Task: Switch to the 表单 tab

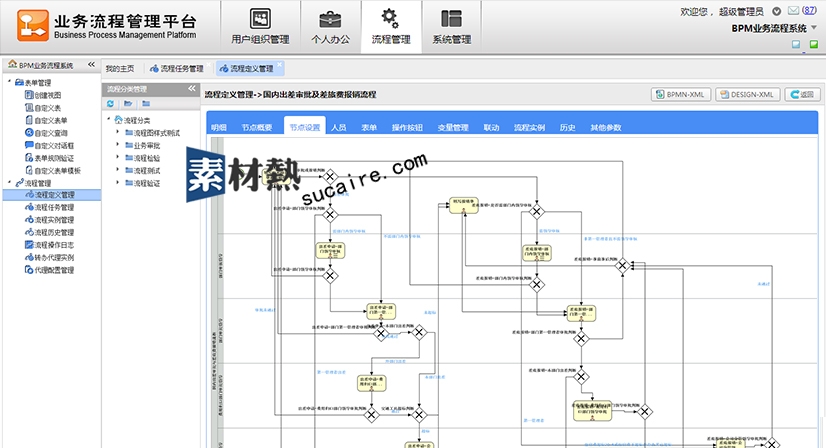Action: [x=369, y=128]
